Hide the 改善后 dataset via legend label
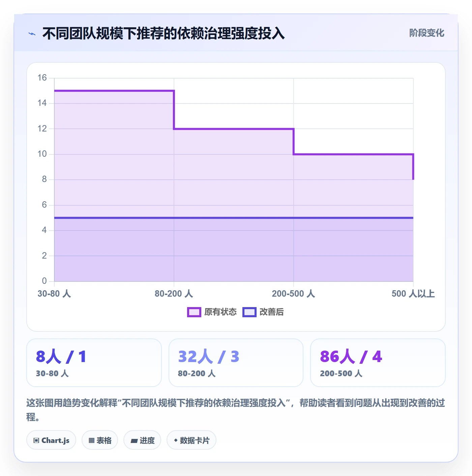The width and height of the screenshot is (472, 476). point(271,312)
